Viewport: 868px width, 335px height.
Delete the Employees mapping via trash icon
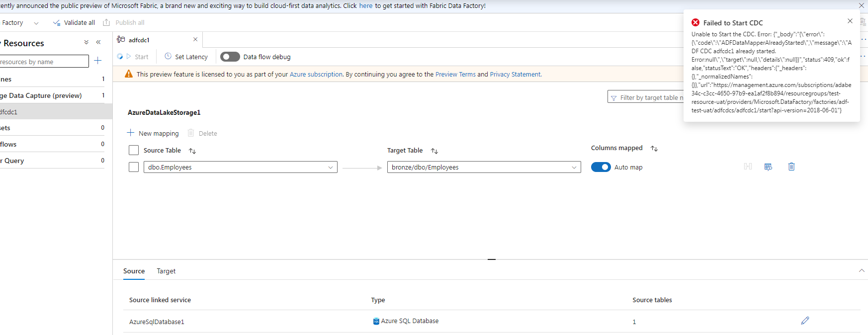(791, 167)
